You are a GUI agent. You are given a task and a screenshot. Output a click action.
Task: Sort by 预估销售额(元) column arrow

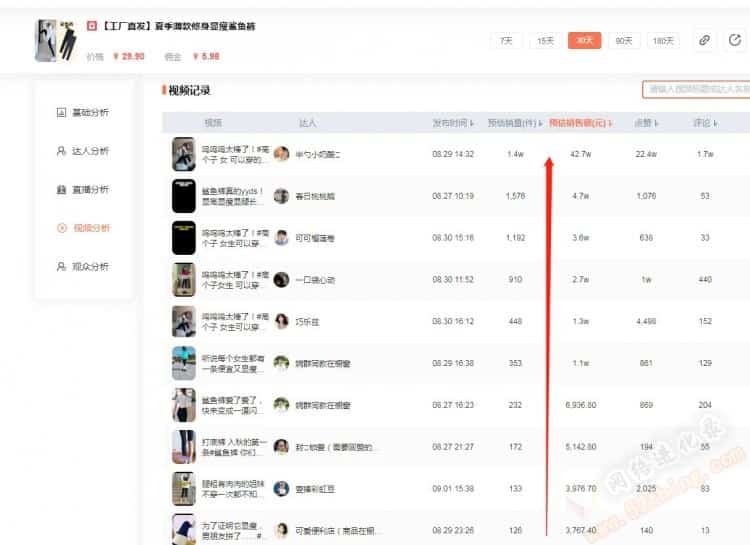(610, 123)
